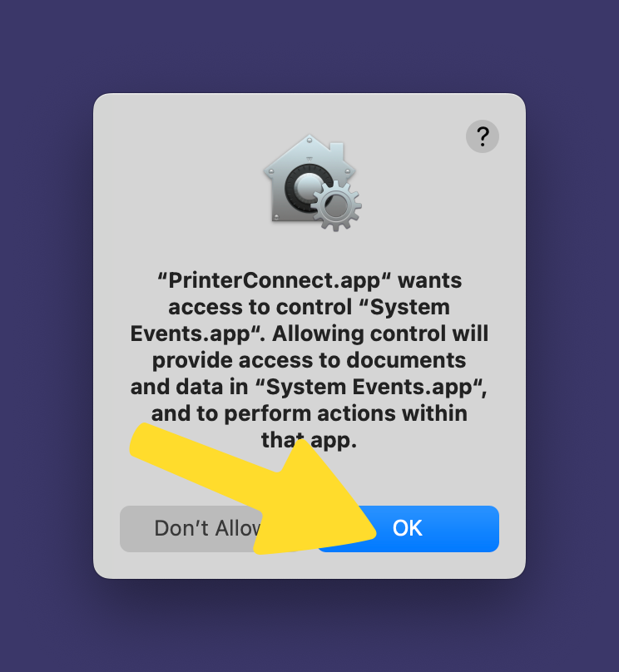Viewport: 619px width, 672px height.
Task: Click the Security & Privacy house icon
Action: click(309, 180)
